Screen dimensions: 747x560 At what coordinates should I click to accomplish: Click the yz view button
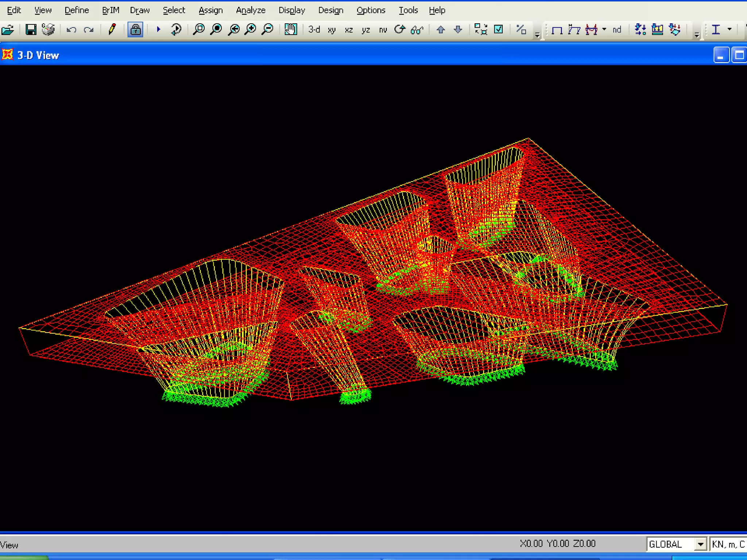pyautogui.click(x=366, y=30)
